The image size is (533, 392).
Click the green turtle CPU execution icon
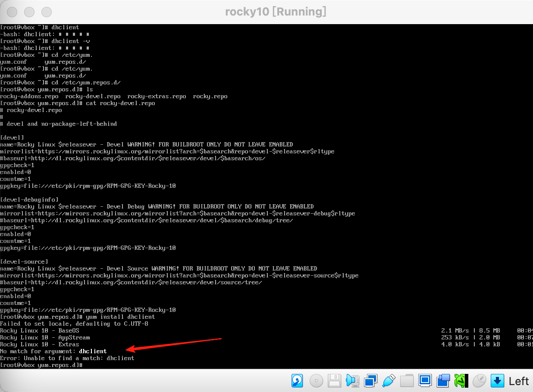click(461, 381)
